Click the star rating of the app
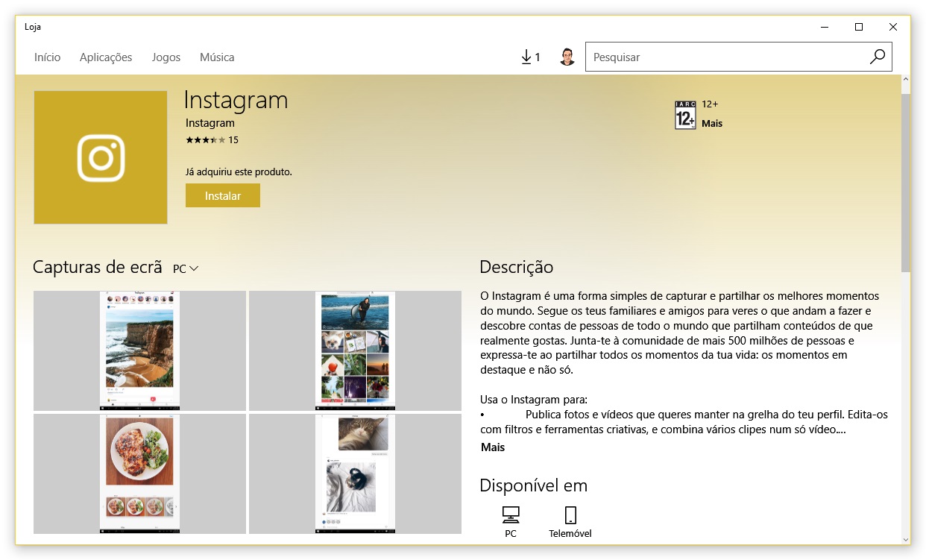The image size is (926, 560). pos(206,140)
